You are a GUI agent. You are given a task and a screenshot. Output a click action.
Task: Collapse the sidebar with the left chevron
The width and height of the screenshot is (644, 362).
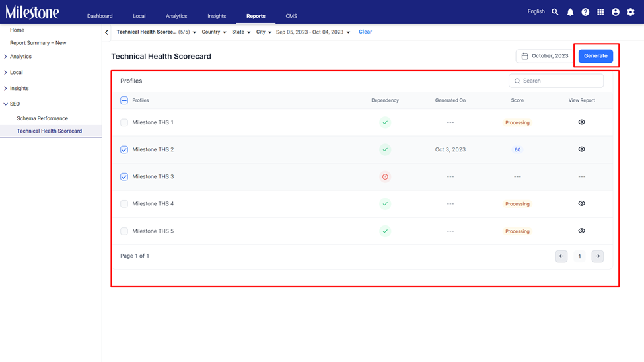107,32
